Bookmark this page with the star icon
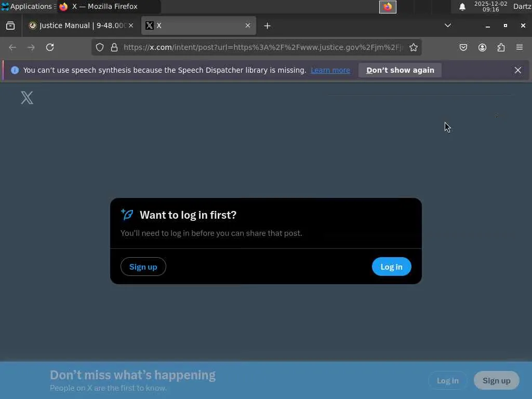The height and width of the screenshot is (399, 532). (x=413, y=47)
